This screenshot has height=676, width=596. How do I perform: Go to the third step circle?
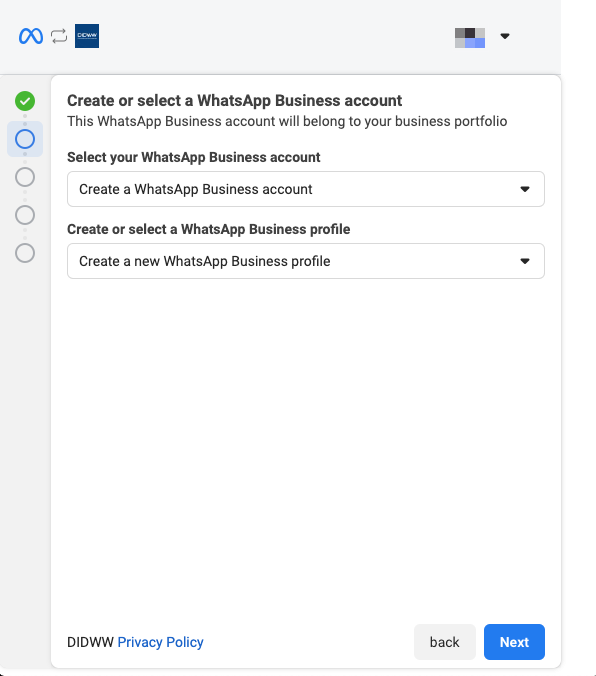[25, 177]
